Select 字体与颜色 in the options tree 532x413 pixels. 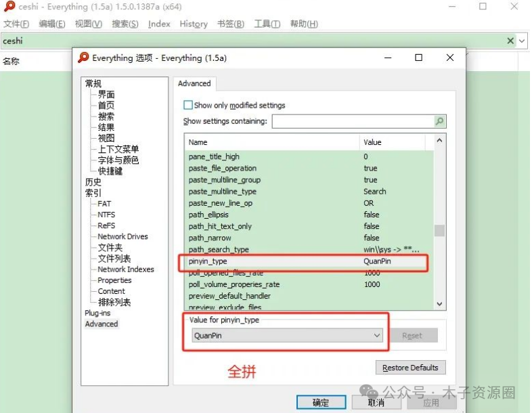click(x=118, y=160)
